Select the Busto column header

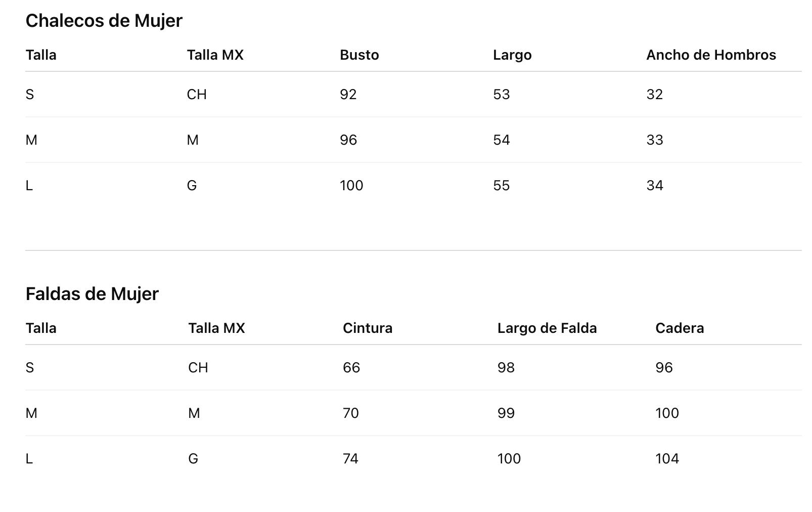[359, 55]
